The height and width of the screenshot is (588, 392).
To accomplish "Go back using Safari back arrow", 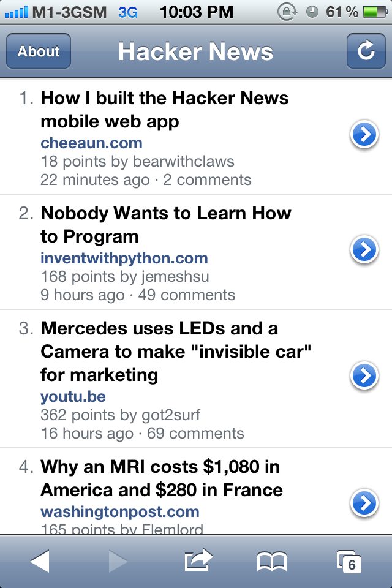I will (40, 561).
